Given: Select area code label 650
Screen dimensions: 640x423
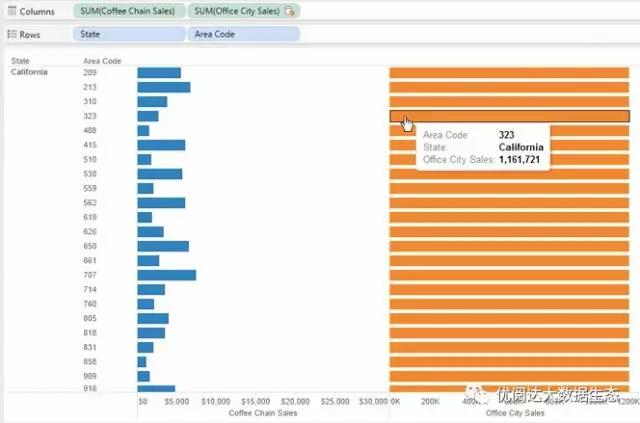Looking at the screenshot, I should (90, 246).
